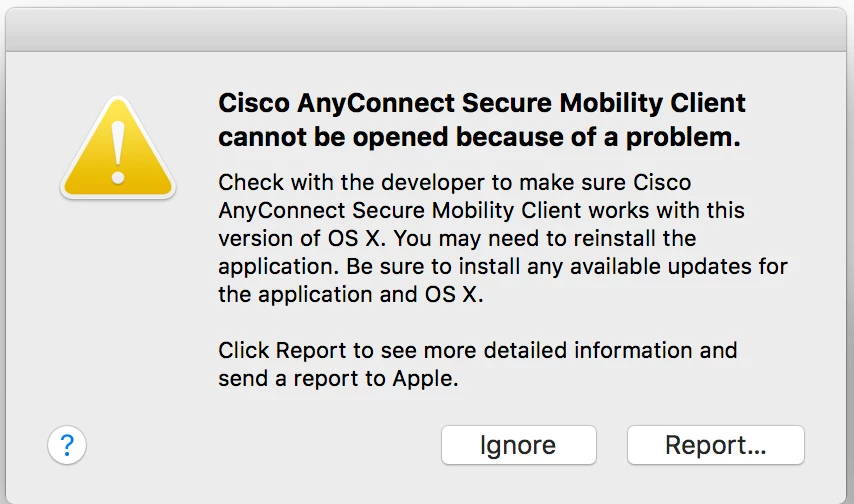The image size is (854, 504).
Task: Click the 'AnyConnect Secure Mobility Client works' line
Action: point(481,211)
